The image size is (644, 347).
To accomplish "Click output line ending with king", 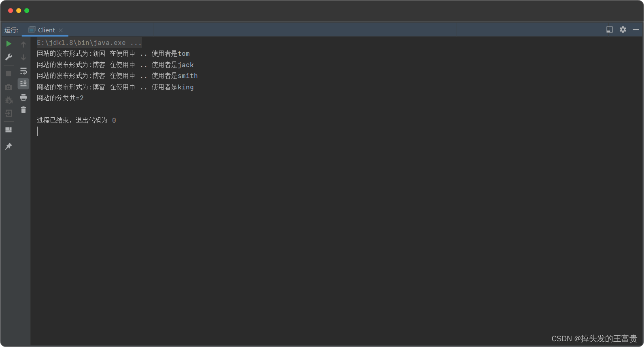I will (115, 87).
